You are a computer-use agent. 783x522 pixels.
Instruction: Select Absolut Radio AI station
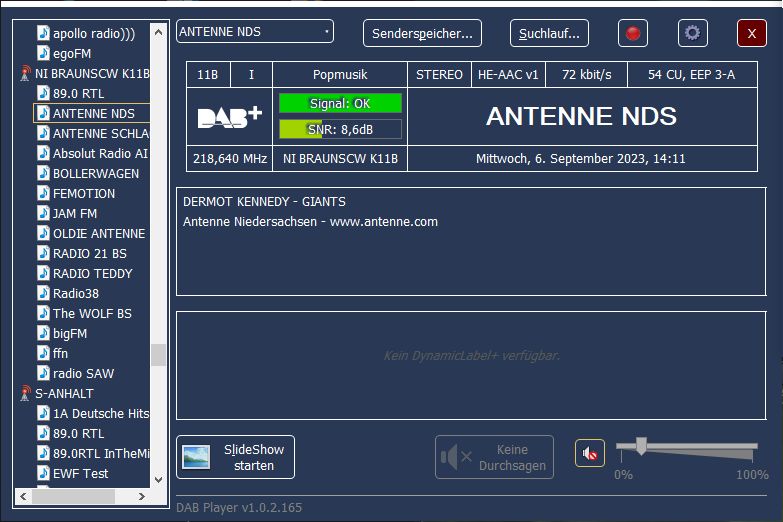(x=100, y=153)
